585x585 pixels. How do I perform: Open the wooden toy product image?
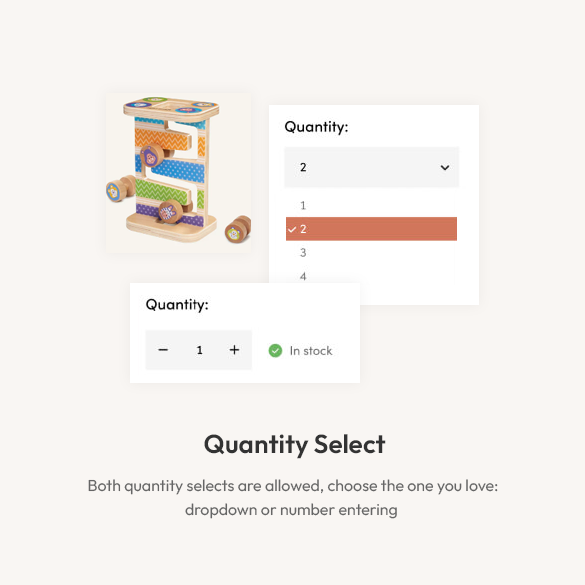click(178, 173)
